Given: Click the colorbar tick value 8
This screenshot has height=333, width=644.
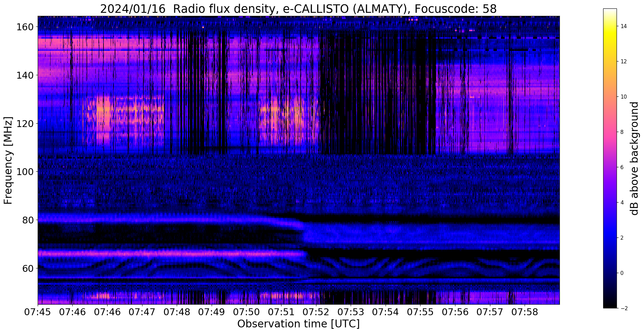Looking at the screenshot, I should tap(622, 132).
